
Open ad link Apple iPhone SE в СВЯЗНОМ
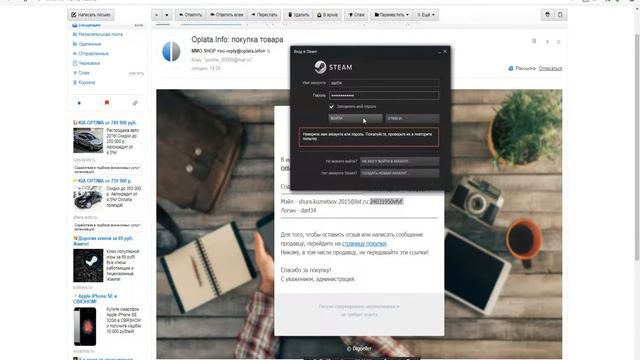[x=95, y=299]
